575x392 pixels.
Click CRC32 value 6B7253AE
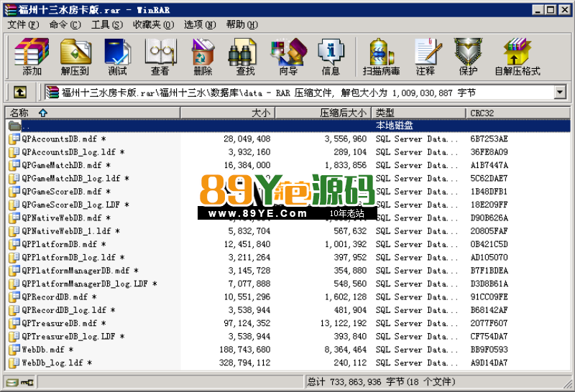(489, 139)
